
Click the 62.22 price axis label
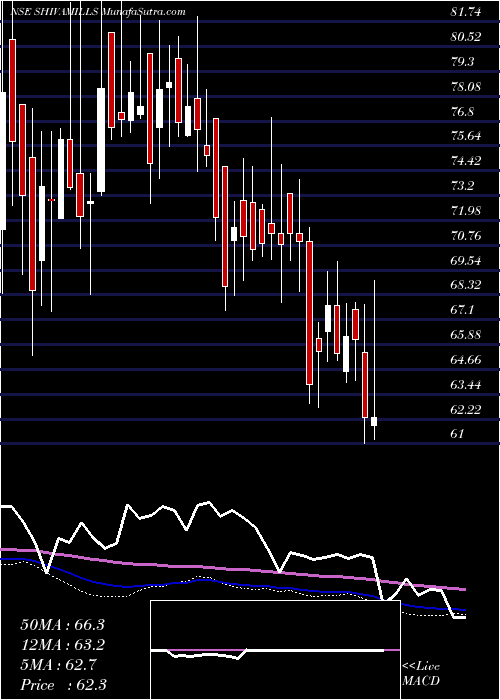466,409
